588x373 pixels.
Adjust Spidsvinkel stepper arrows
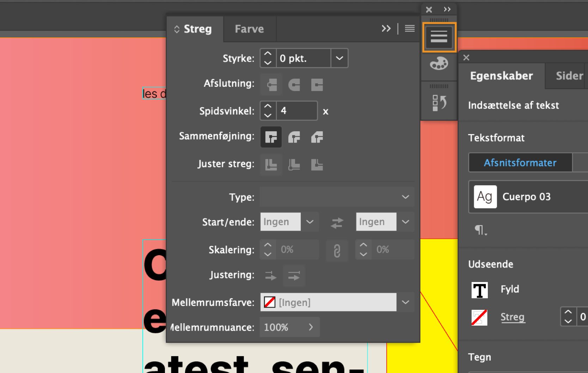pyautogui.click(x=268, y=111)
